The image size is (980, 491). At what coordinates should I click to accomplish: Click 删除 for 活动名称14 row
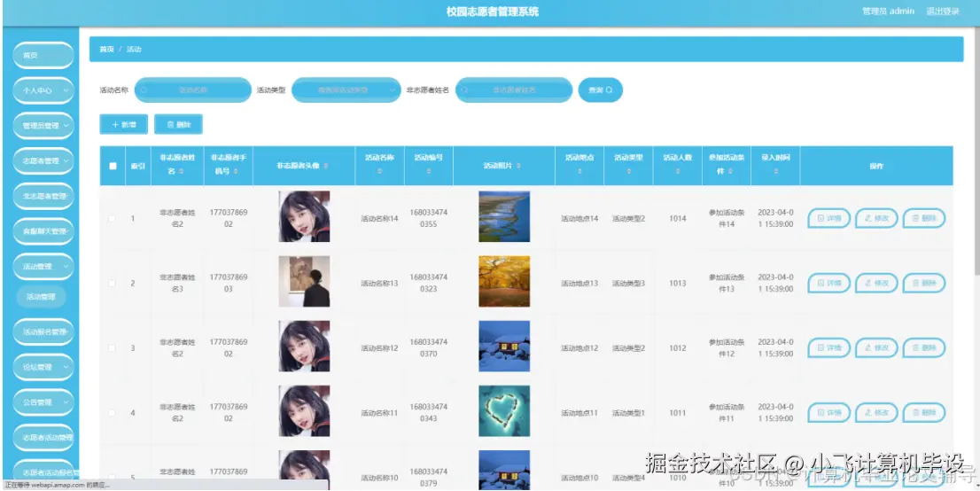tap(924, 218)
